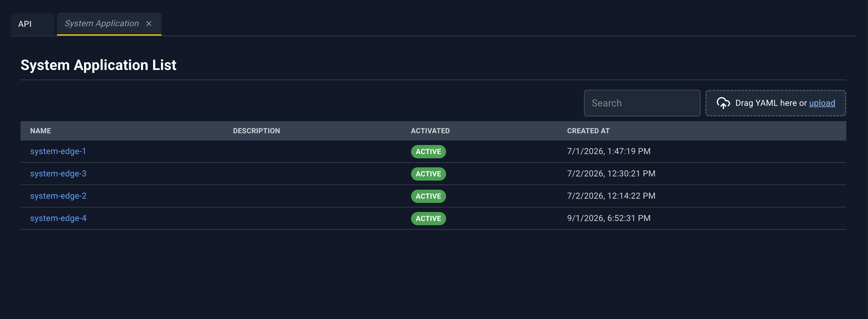Click the cloud upload icon

[723, 103]
